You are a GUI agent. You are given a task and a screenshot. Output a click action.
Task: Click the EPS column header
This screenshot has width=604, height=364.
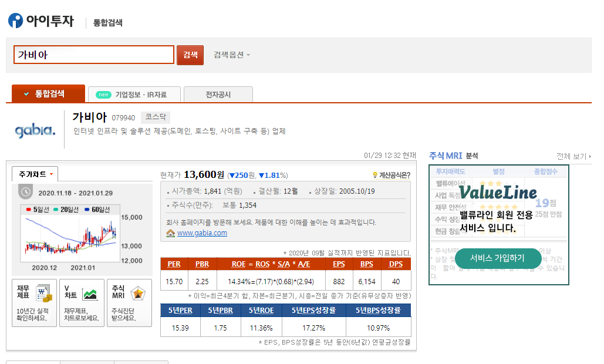click(339, 264)
